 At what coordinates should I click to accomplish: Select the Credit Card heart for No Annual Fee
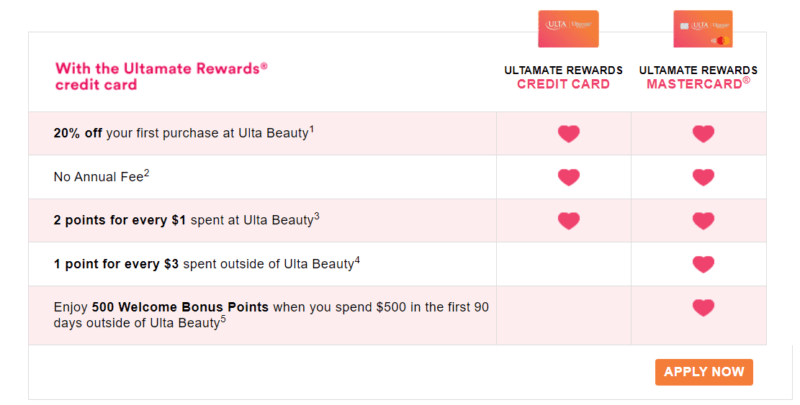[568, 177]
